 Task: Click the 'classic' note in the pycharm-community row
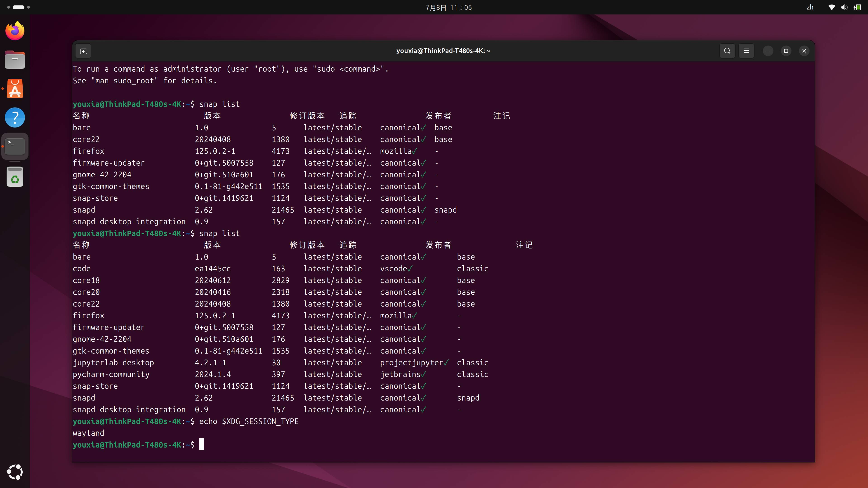click(x=472, y=375)
